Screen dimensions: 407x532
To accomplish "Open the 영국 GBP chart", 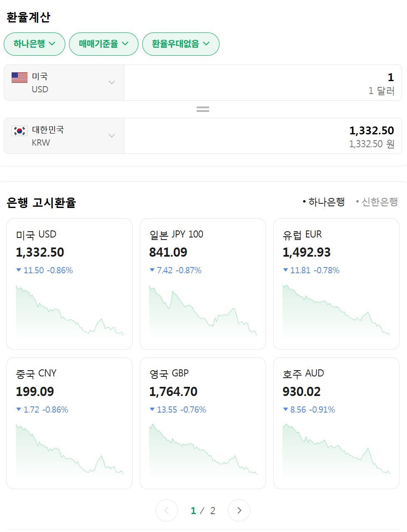I will click(203, 450).
